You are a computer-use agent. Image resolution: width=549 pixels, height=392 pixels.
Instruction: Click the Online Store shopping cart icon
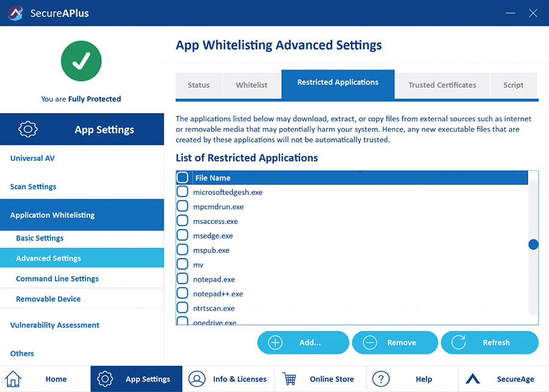pos(289,379)
